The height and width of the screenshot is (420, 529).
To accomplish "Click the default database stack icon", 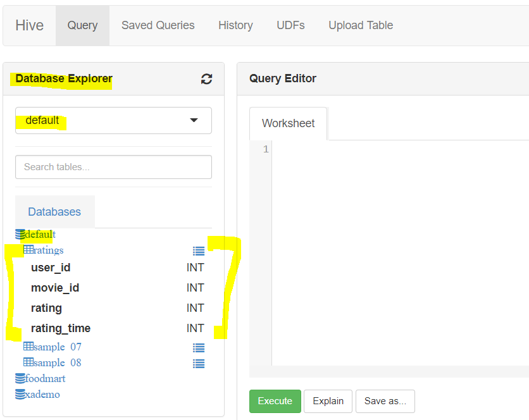I will 20,235.
